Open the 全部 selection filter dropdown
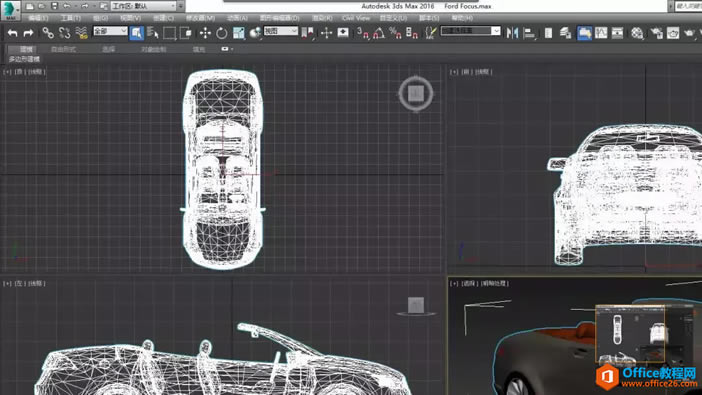Screen dimensions: 702x395 click(110, 31)
